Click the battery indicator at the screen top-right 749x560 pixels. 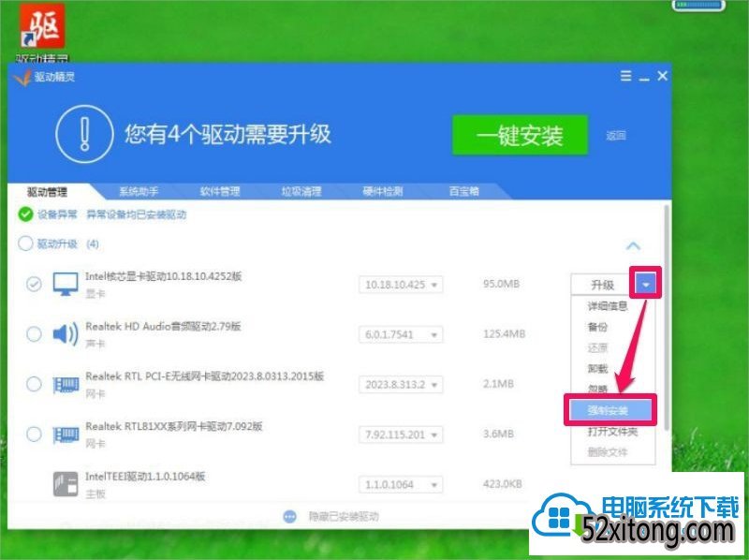699,6
